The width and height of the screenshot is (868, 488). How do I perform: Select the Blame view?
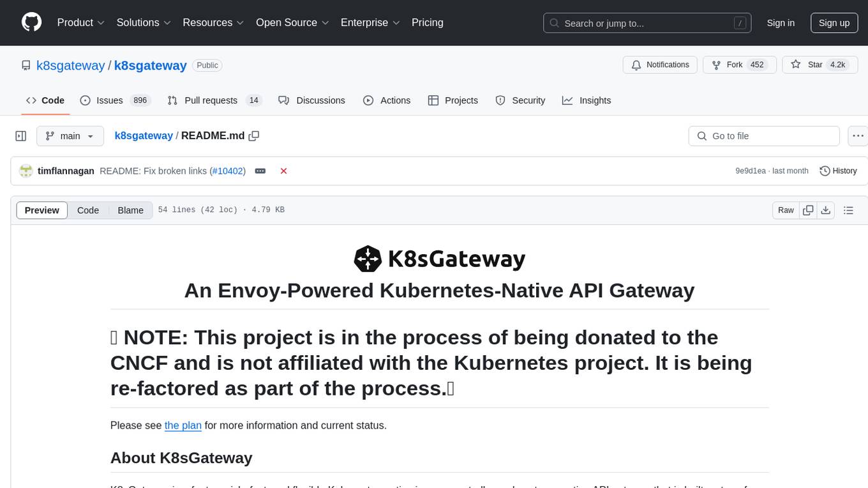[131, 210]
